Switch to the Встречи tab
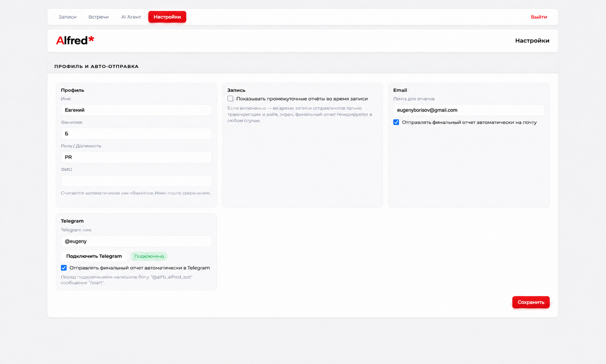The image size is (606, 364). coord(99,17)
